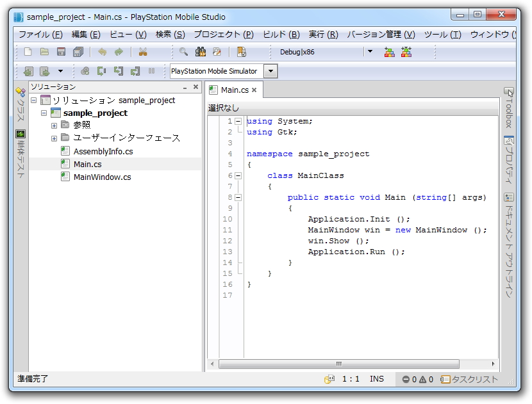Select MainWindow.cs in the solution tree
This screenshot has height=404, width=532.
(x=102, y=177)
